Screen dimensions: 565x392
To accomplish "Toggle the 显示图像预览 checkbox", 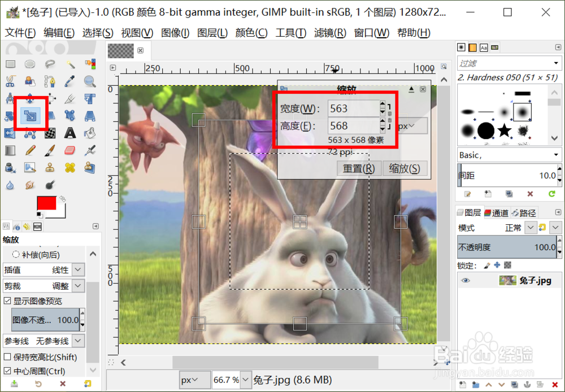I will click(7, 300).
